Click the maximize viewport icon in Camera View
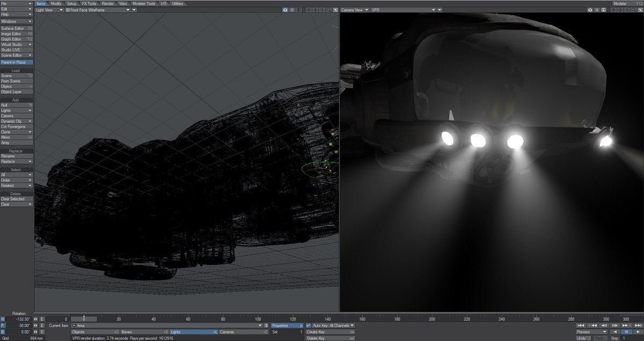The image size is (644, 341). pyautogui.click(x=640, y=10)
